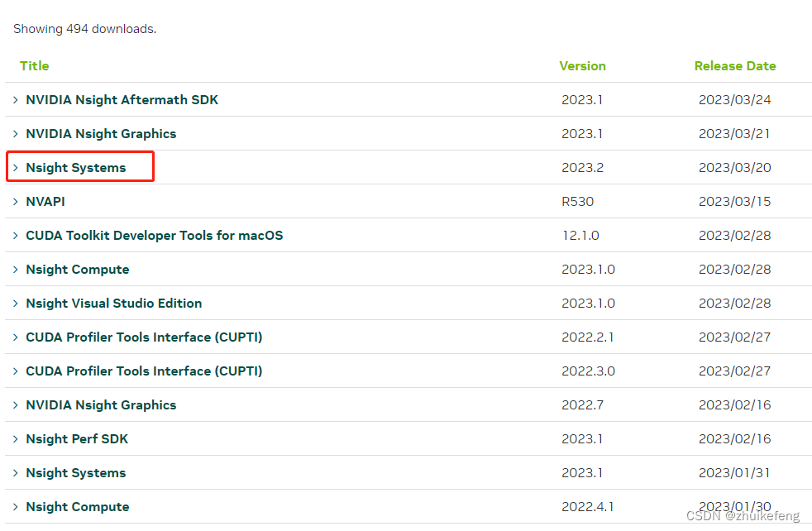Click the 2023.2 version cell
The height and width of the screenshot is (531, 812).
coord(583,168)
